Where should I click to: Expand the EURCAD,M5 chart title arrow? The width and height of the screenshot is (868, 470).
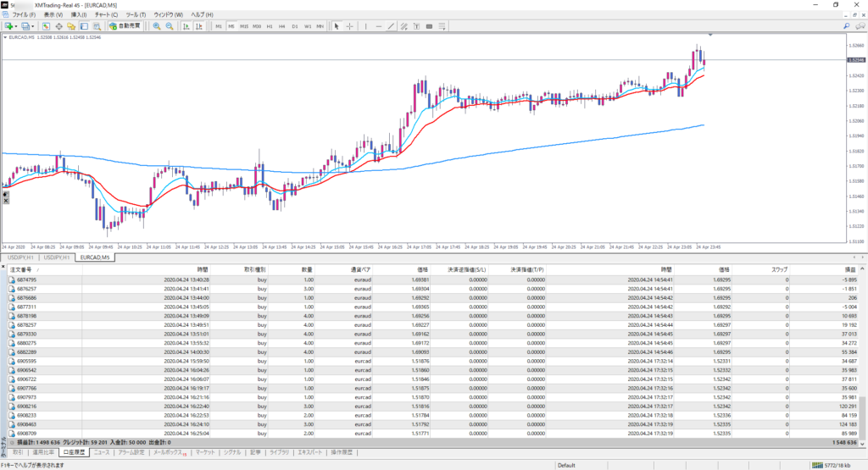pos(5,38)
